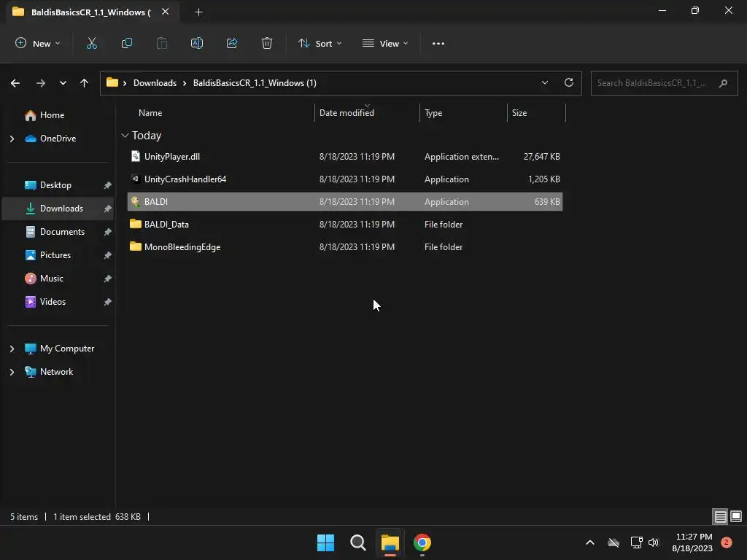Screen dimensions: 747x560
Task: Switch to large thumbnails view icon
Action: click(x=736, y=516)
